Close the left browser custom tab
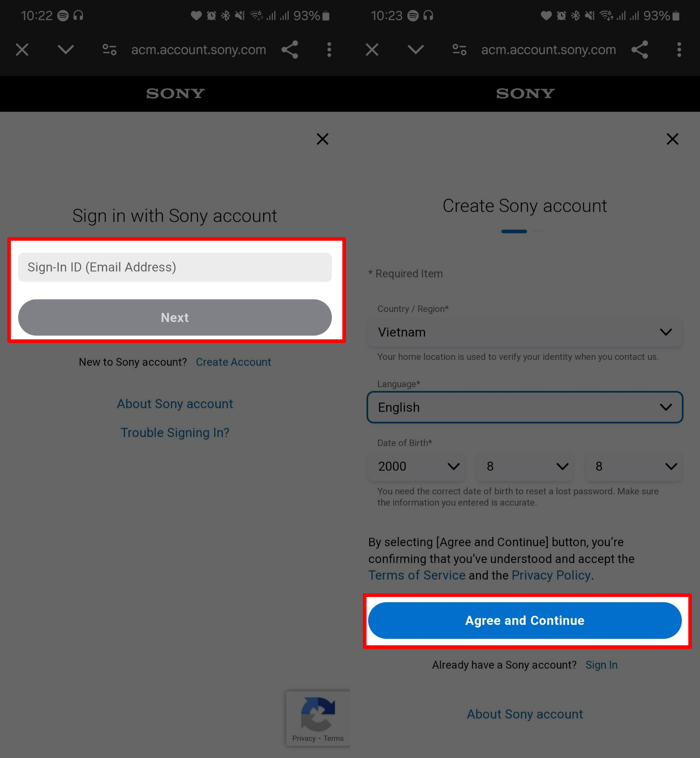 (22, 50)
